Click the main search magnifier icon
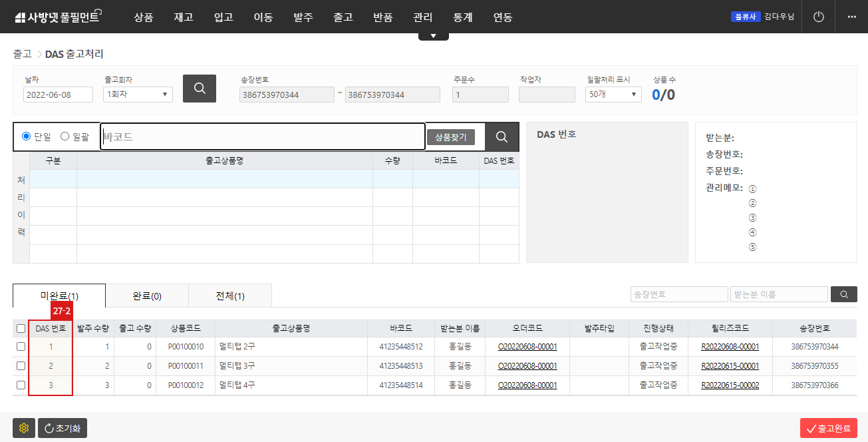 [x=199, y=87]
